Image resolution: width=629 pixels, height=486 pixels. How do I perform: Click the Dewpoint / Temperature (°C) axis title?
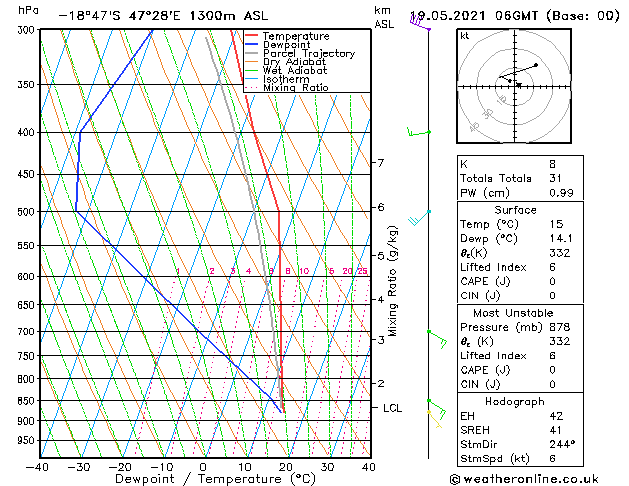(x=215, y=479)
